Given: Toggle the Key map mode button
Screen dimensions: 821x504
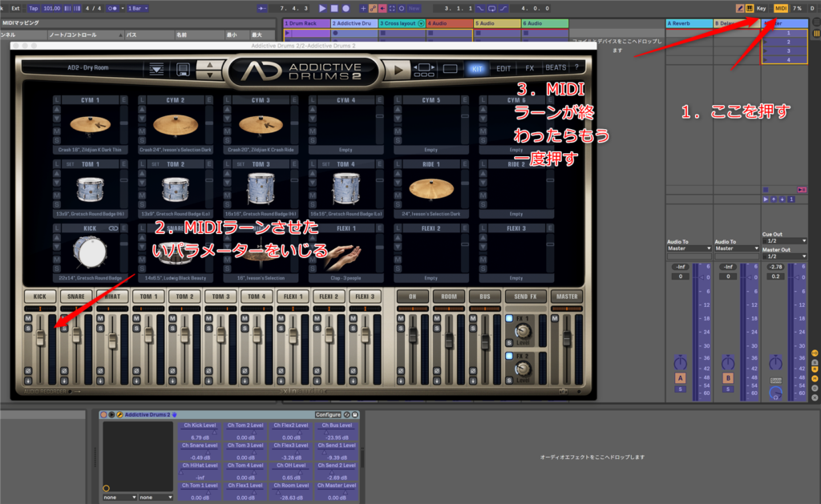Looking at the screenshot, I should 760,7.
